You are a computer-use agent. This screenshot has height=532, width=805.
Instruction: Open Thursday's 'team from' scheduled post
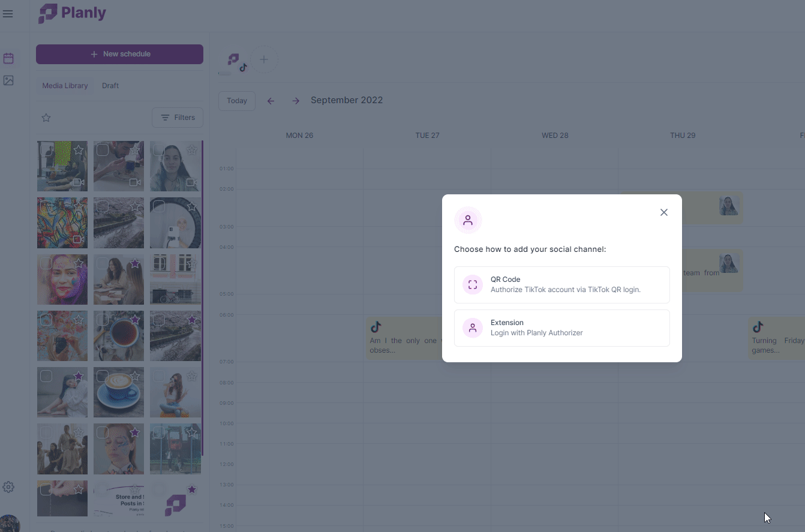[x=711, y=270]
